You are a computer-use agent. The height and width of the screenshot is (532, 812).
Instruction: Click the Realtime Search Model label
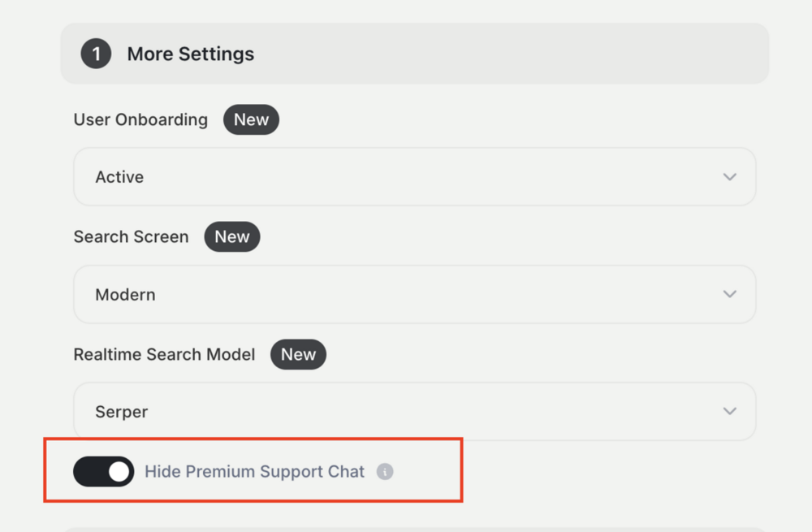[x=164, y=355]
